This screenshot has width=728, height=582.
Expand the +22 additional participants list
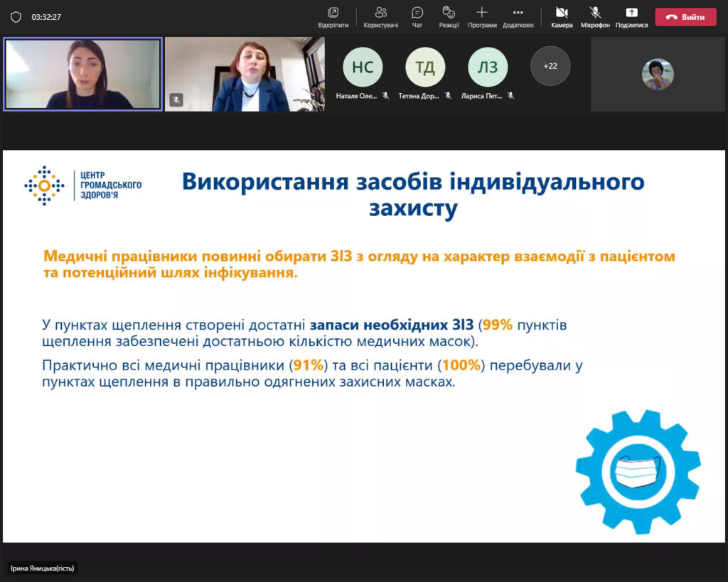550,66
